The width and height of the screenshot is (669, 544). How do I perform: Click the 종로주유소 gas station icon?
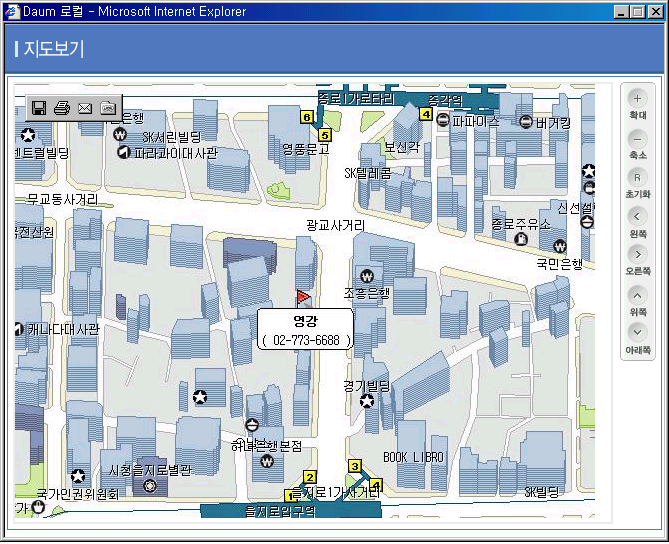coord(520,240)
